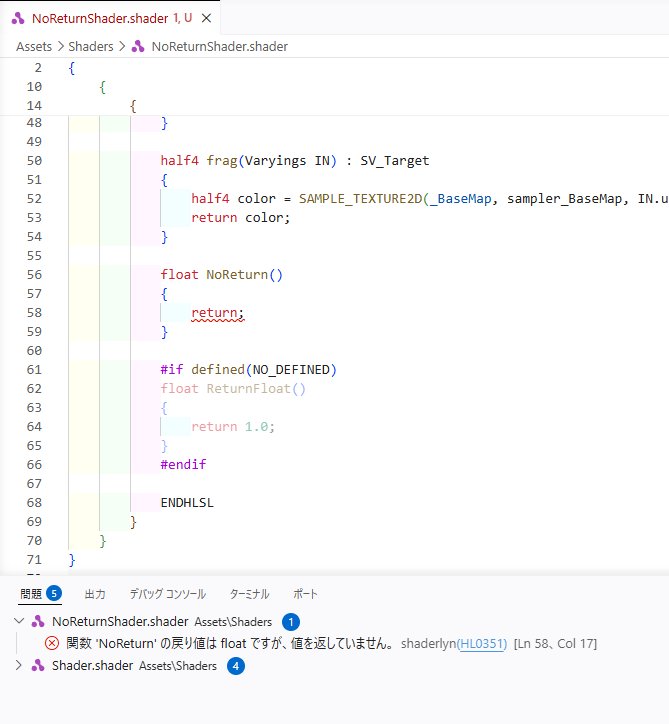This screenshot has width=669, height=724.
Task: Click the '#endif' directive on line 66
Action: 183,464
